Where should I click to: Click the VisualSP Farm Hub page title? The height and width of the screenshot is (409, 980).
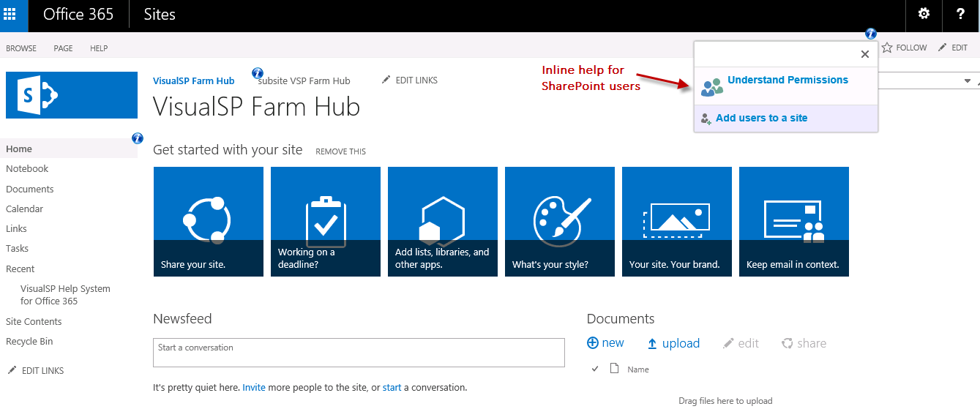pos(256,107)
